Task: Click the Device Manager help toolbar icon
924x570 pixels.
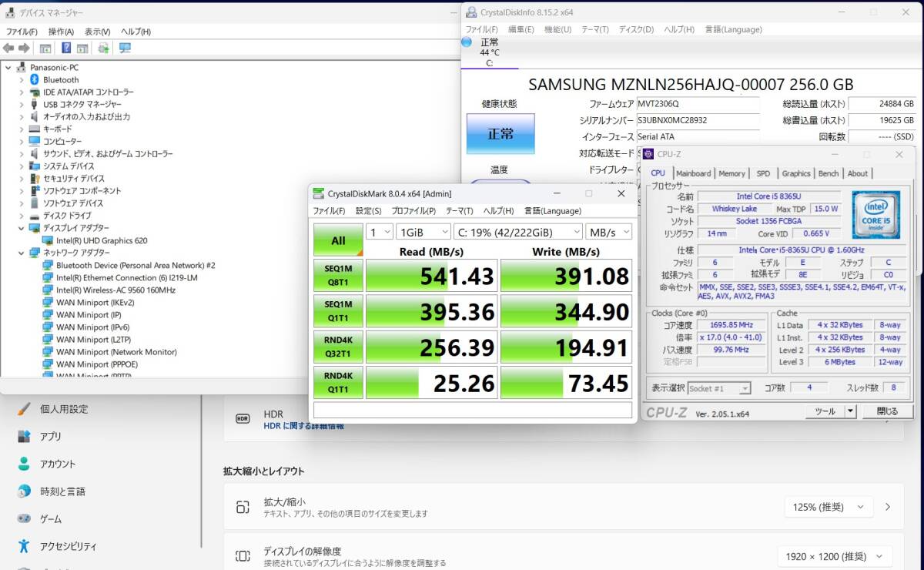Action: pos(66,48)
